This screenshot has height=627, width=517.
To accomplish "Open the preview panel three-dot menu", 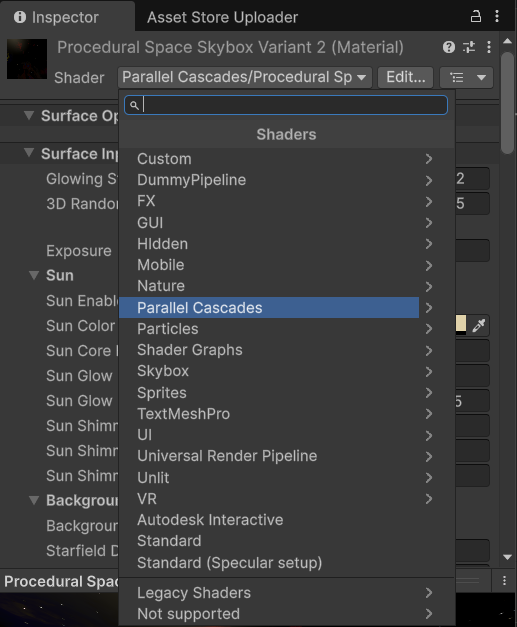I will click(x=505, y=581).
